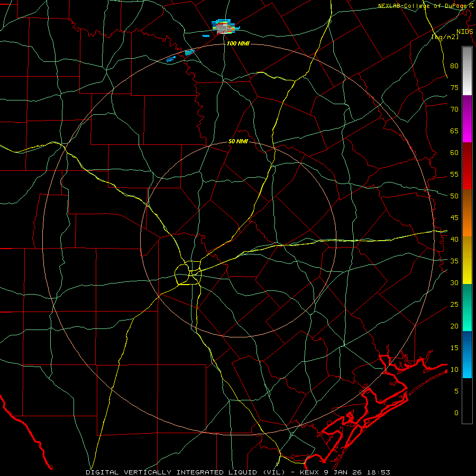The image size is (476, 476).
Task: Click the 0 value at scale bottom
Action: coord(456,413)
